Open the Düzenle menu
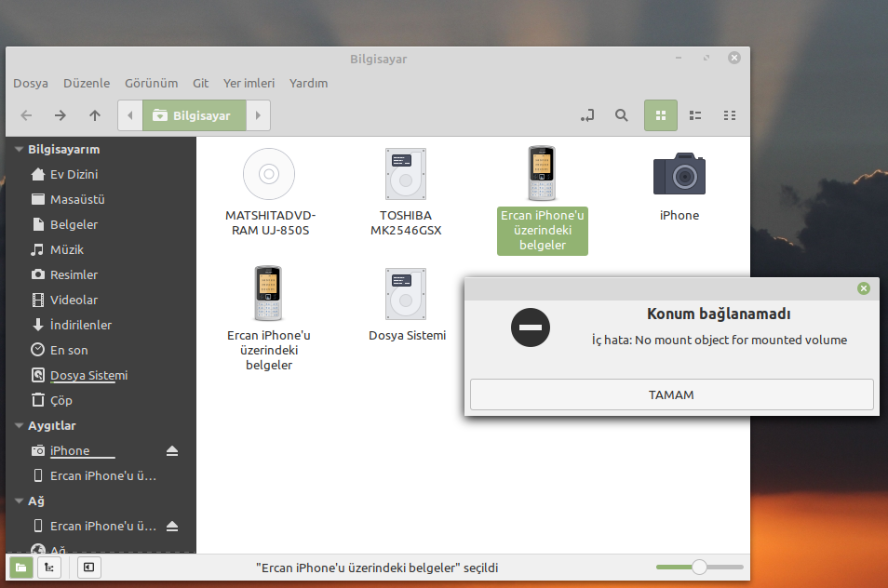Viewport: 888px width, 588px height. click(x=87, y=83)
